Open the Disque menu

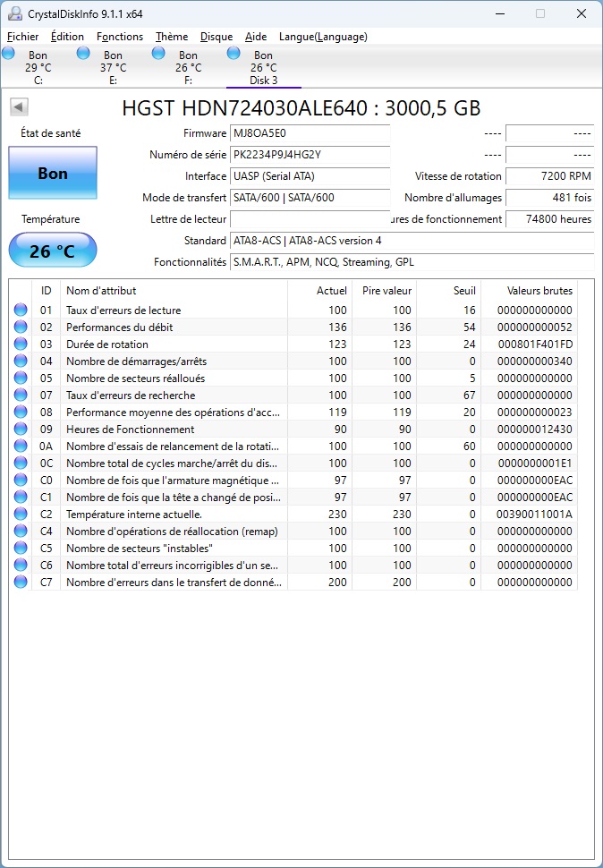[217, 37]
